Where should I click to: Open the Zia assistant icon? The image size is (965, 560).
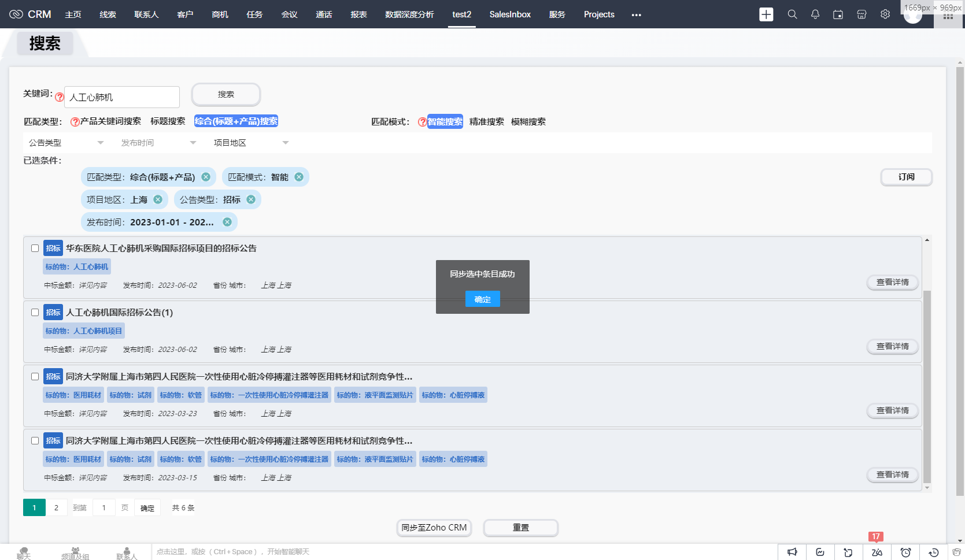pos(877,552)
